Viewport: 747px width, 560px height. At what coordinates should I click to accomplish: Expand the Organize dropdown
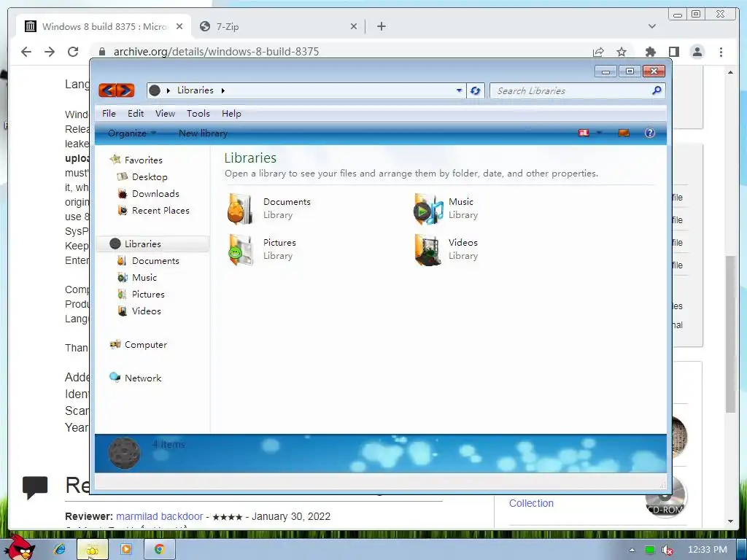click(x=132, y=133)
